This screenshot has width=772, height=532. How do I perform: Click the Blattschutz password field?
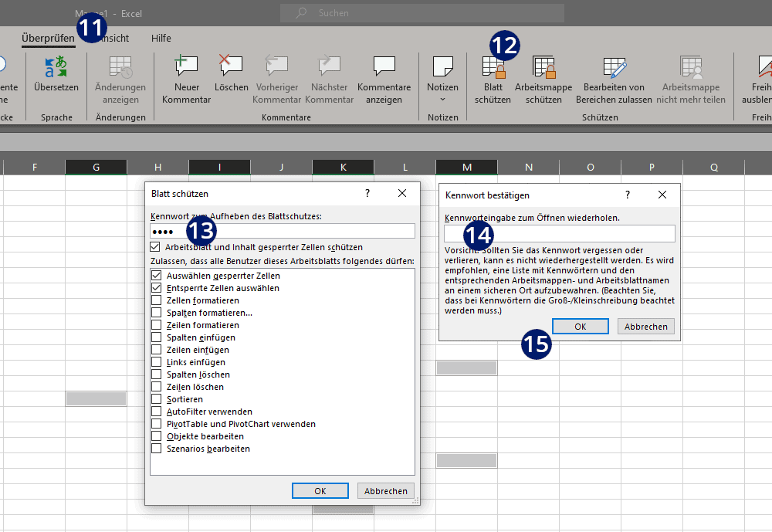pos(282,231)
